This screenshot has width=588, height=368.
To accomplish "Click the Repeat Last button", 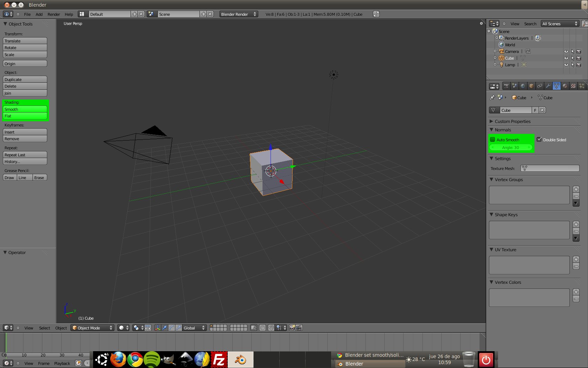I will (x=25, y=155).
